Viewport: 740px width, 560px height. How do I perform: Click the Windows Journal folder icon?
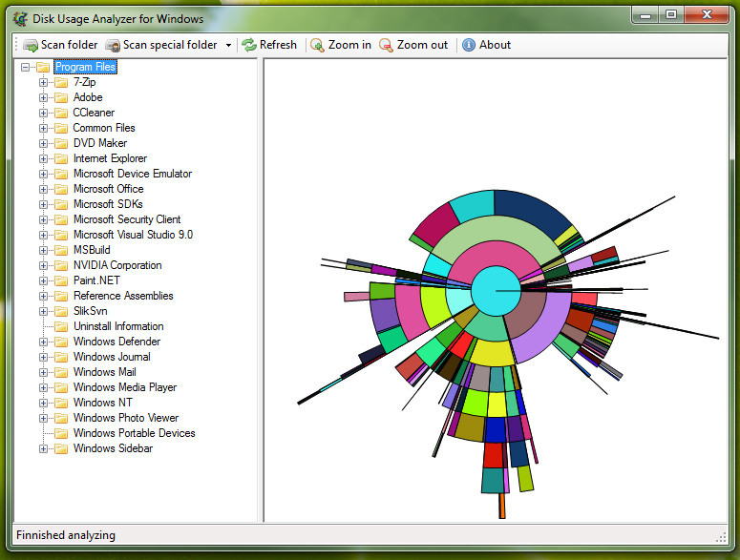coord(61,357)
